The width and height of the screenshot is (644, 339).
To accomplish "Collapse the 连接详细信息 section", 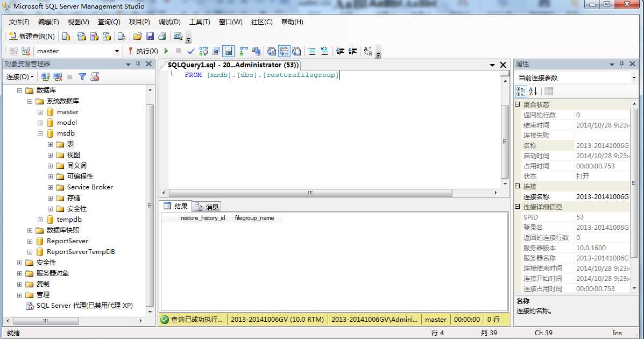I will (x=518, y=207).
